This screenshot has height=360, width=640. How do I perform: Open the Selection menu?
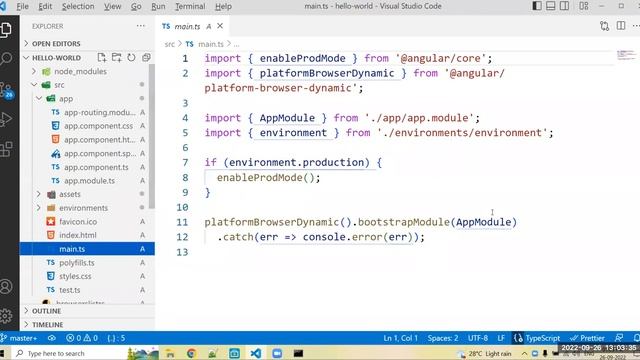(x=78, y=6)
